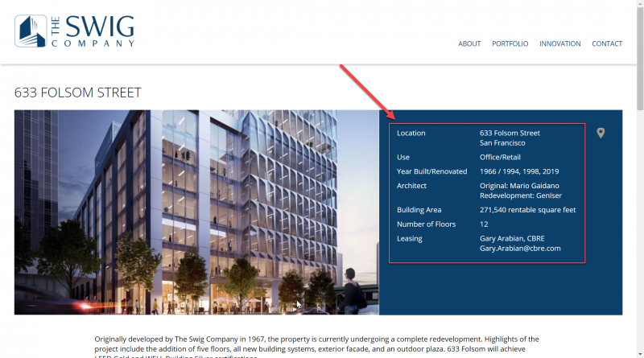Click the scrollbar up arrow
The image size is (644, 358).
pos(640,3)
